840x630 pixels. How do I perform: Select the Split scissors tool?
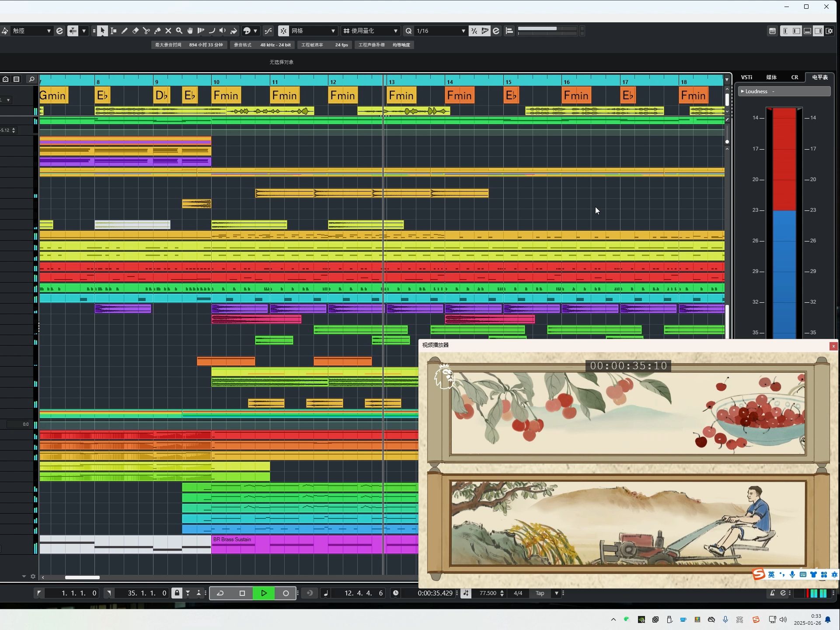pyautogui.click(x=146, y=31)
